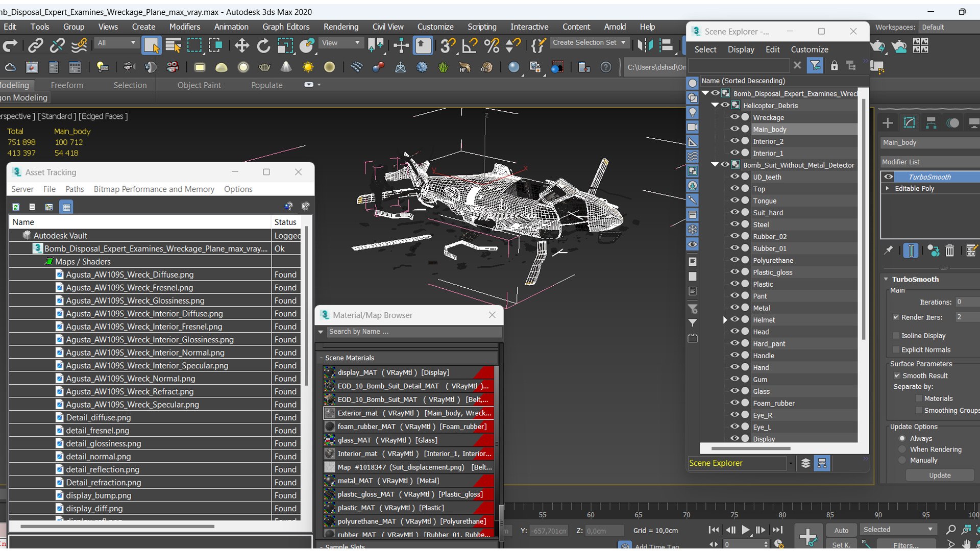Click the TurboSmooth Update button
The image size is (980, 551).
(940, 475)
